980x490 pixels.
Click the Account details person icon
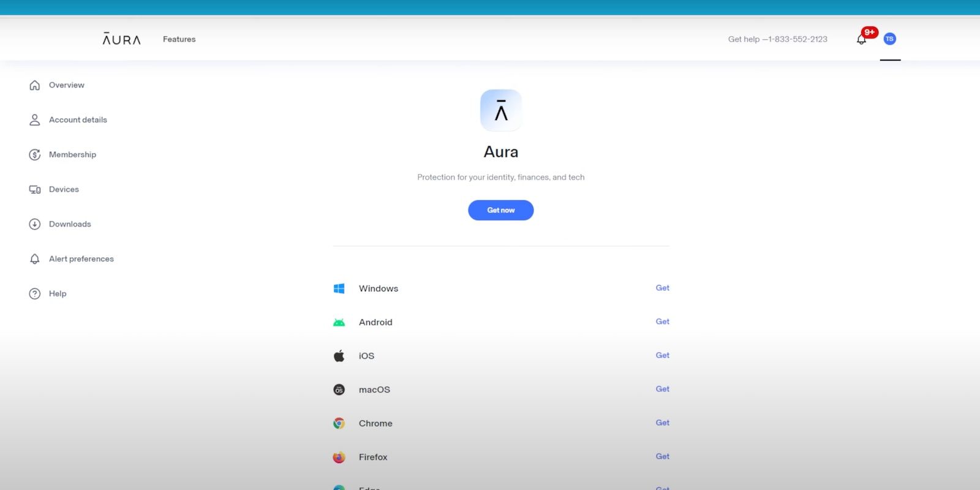click(x=35, y=120)
